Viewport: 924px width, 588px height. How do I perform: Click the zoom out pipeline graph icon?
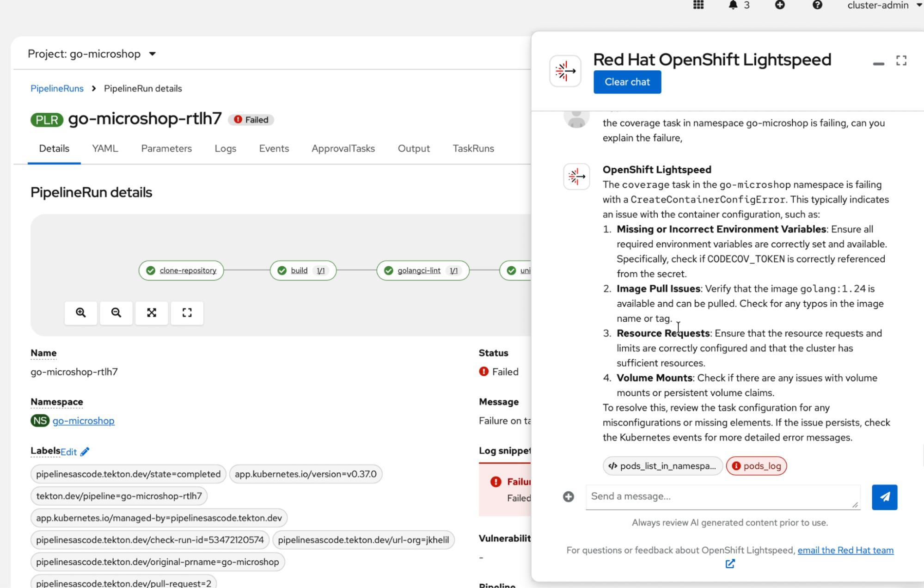pos(116,312)
